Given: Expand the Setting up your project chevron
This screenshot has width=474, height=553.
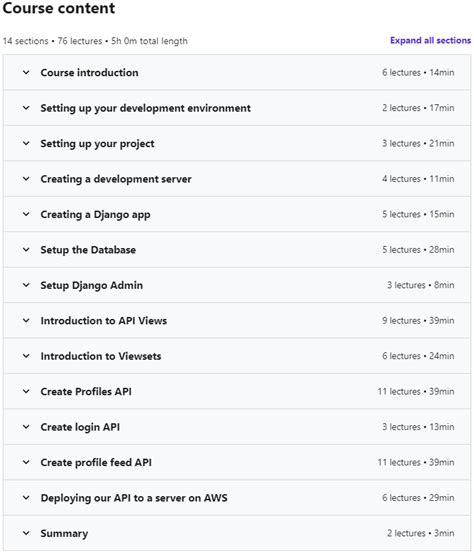Looking at the screenshot, I should click(26, 144).
